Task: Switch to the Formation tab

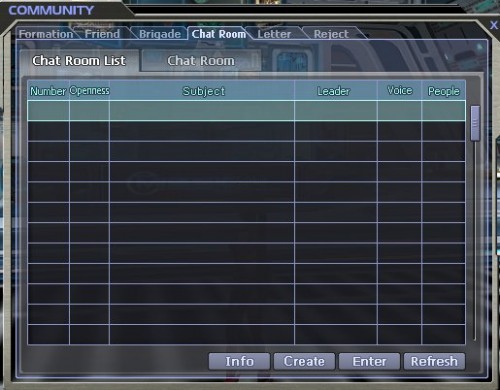Action: pos(46,34)
